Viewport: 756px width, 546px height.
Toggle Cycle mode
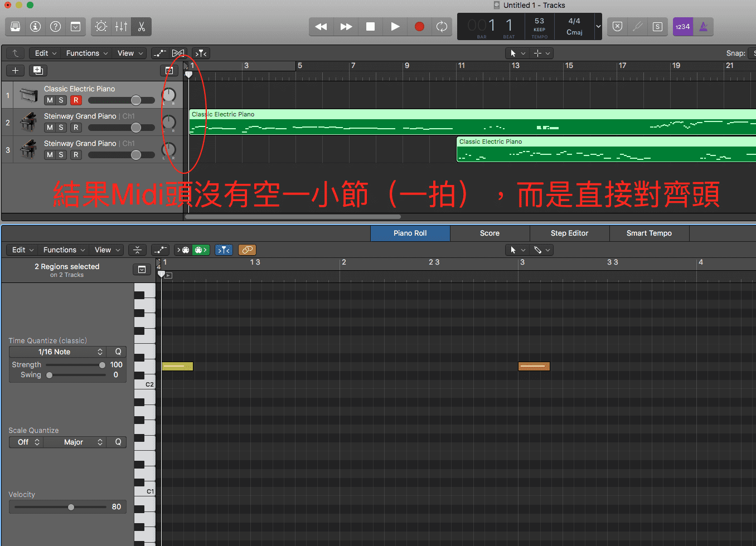[x=442, y=26]
